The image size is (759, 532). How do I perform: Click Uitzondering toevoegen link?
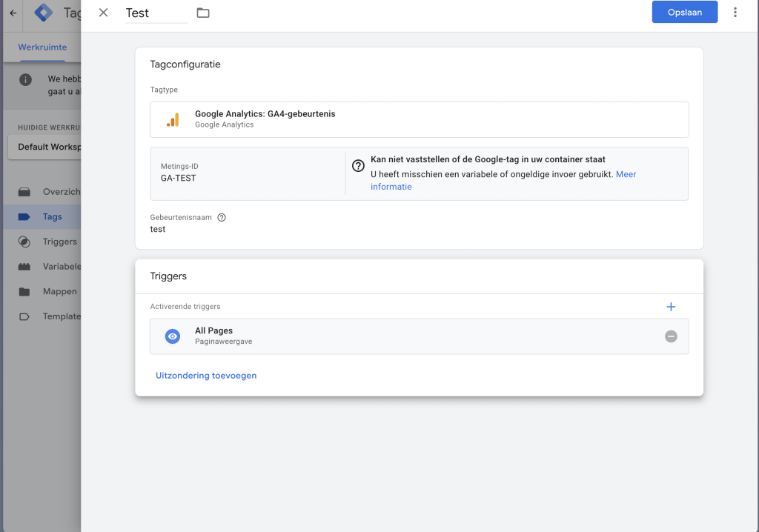206,376
